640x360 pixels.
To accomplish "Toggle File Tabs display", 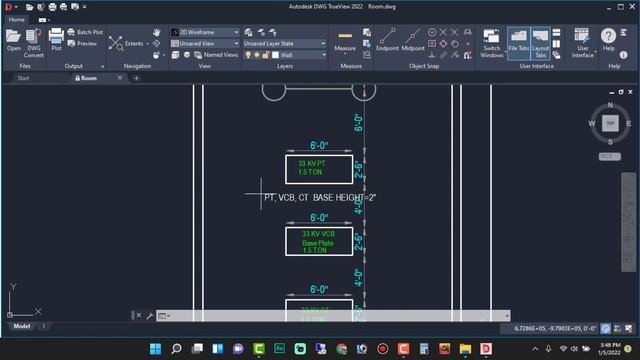I will 518,43.
